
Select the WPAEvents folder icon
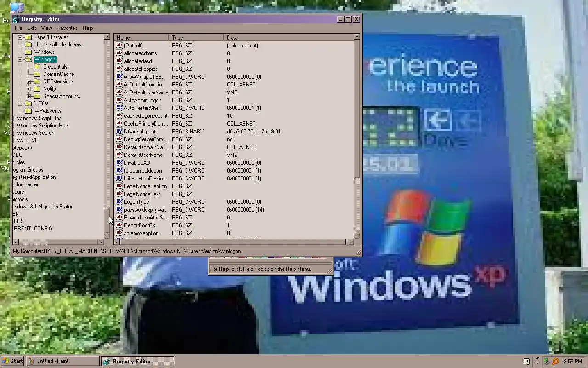tap(28, 111)
